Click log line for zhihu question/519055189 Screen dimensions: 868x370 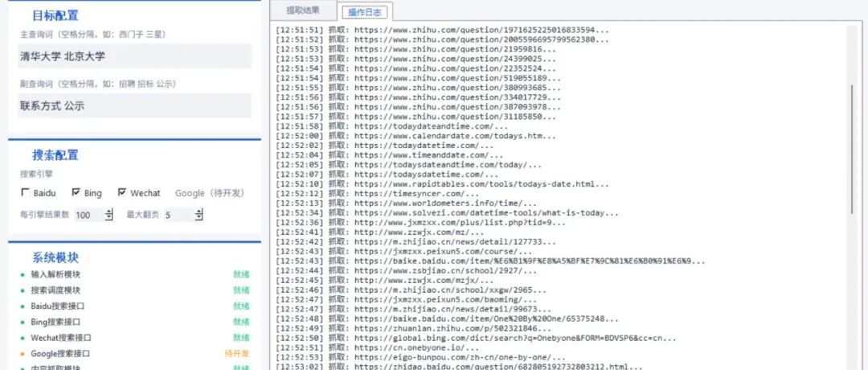pyautogui.click(x=419, y=78)
